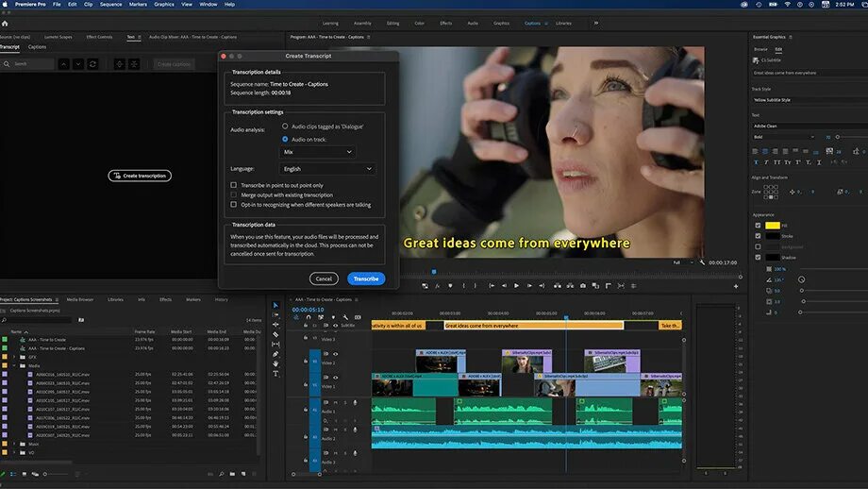This screenshot has width=868, height=489.
Task: Select 'Audio on track' radio button
Action: point(285,139)
